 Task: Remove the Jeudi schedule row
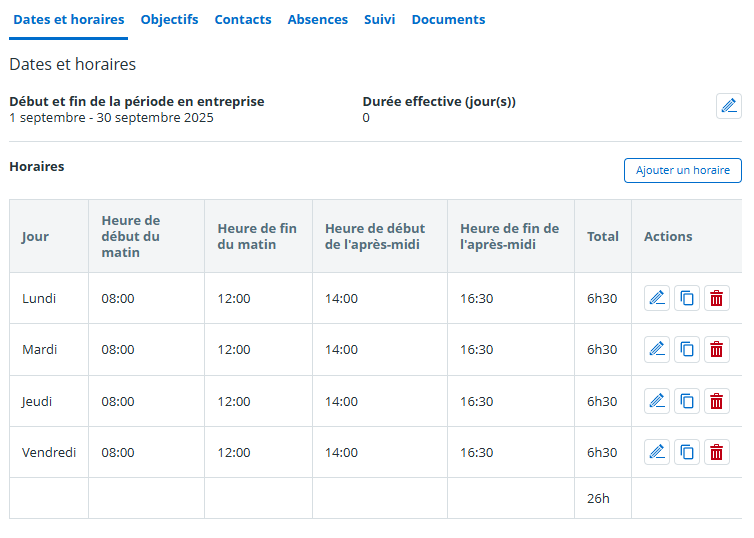[x=717, y=401]
